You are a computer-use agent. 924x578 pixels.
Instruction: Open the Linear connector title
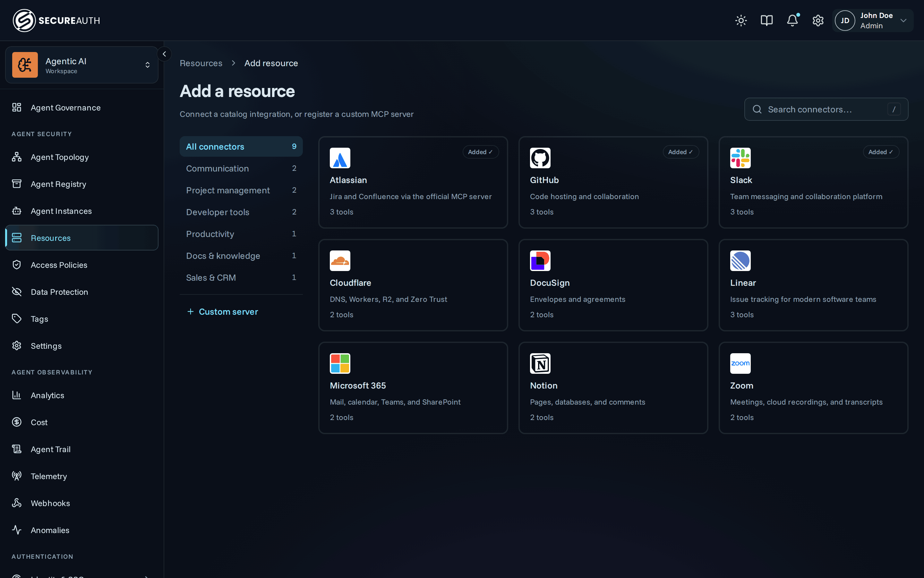[x=743, y=283]
